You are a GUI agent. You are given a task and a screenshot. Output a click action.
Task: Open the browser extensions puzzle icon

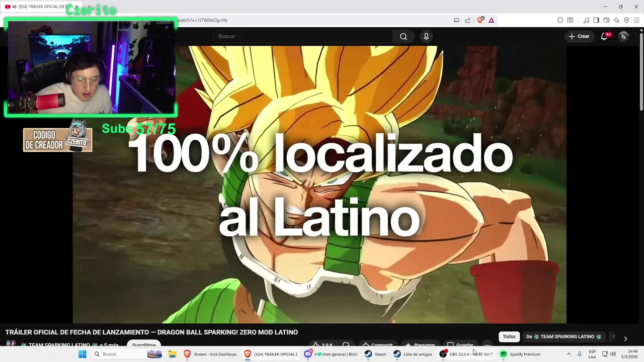(560, 20)
